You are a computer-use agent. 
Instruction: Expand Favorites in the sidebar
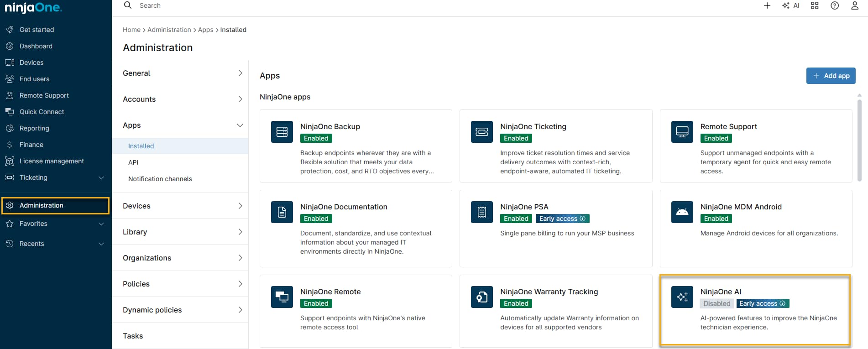click(x=101, y=224)
